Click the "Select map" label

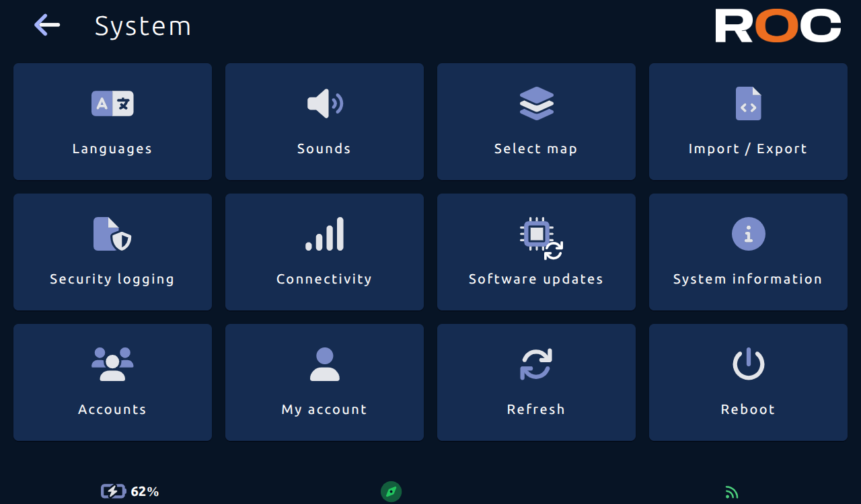click(x=536, y=149)
